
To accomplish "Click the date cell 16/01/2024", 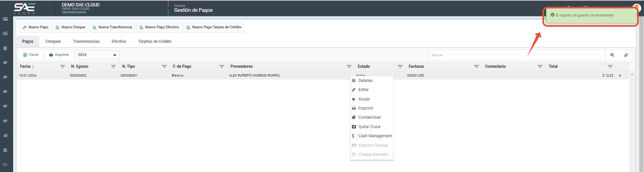I will [x=28, y=75].
